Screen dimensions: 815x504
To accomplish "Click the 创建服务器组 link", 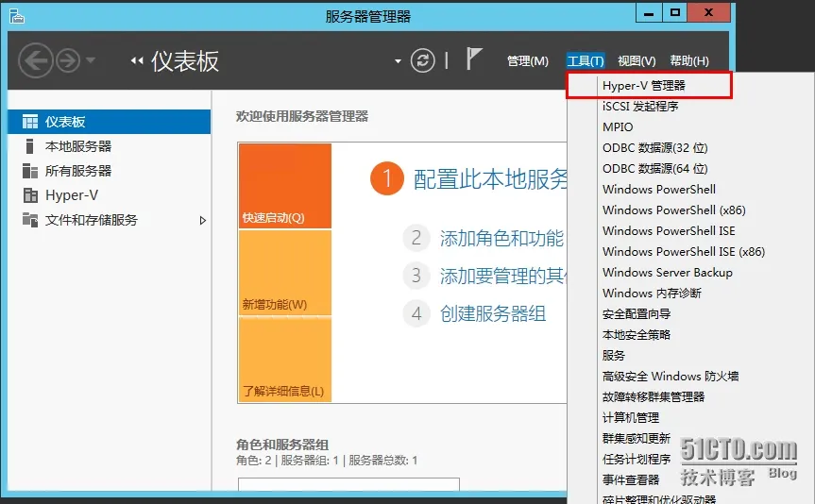I will (493, 313).
